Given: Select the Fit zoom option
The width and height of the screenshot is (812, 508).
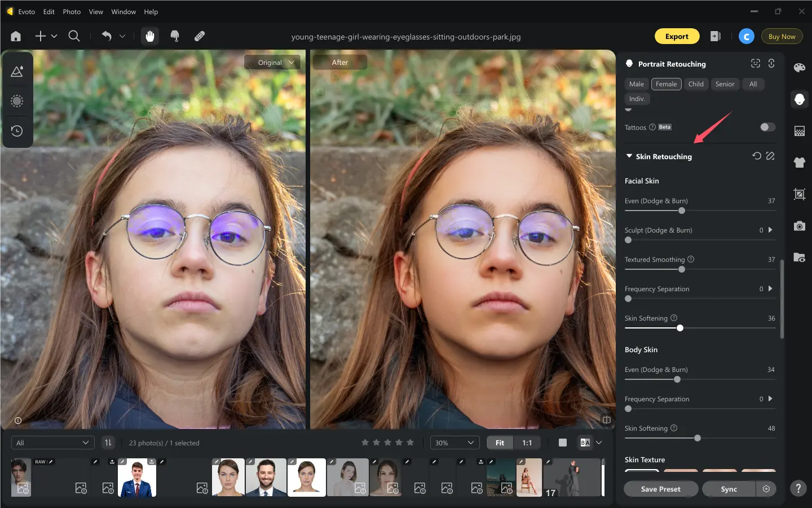Looking at the screenshot, I should point(500,443).
